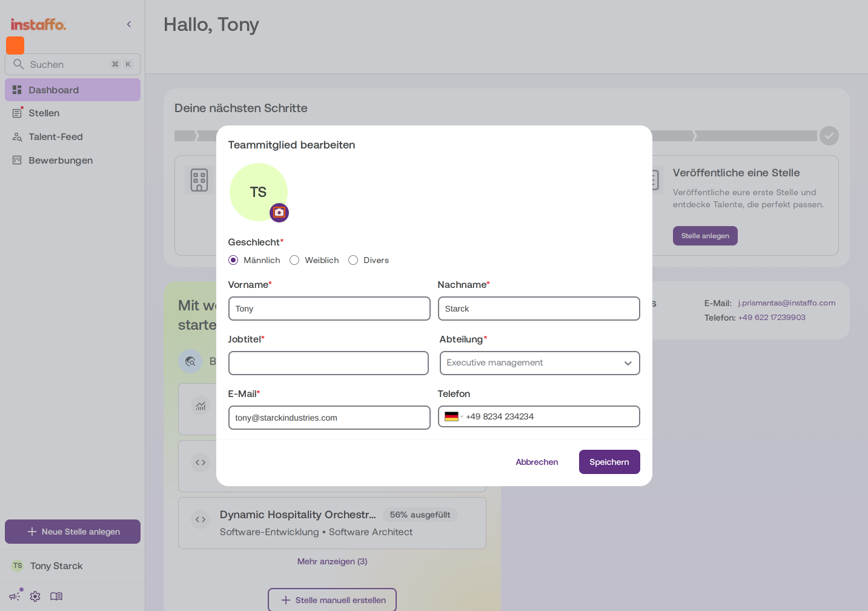Viewport: 868px width, 611px height.
Task: Open the Dynamic Hospitality Orchestr... job title
Action: pyautogui.click(x=298, y=515)
